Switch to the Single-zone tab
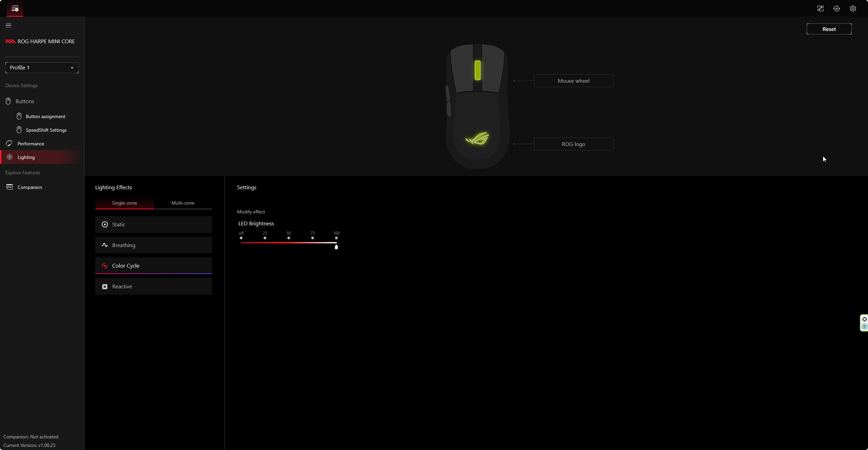868x450 pixels. [124, 203]
